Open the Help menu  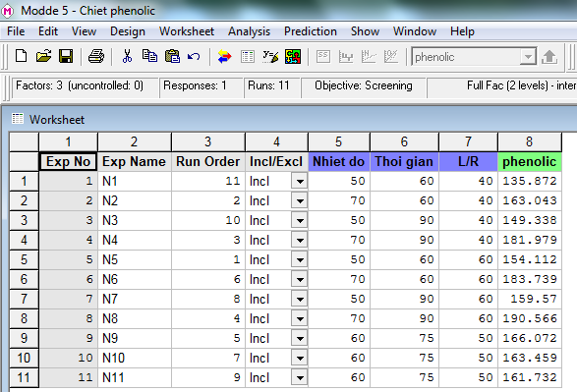pos(462,31)
